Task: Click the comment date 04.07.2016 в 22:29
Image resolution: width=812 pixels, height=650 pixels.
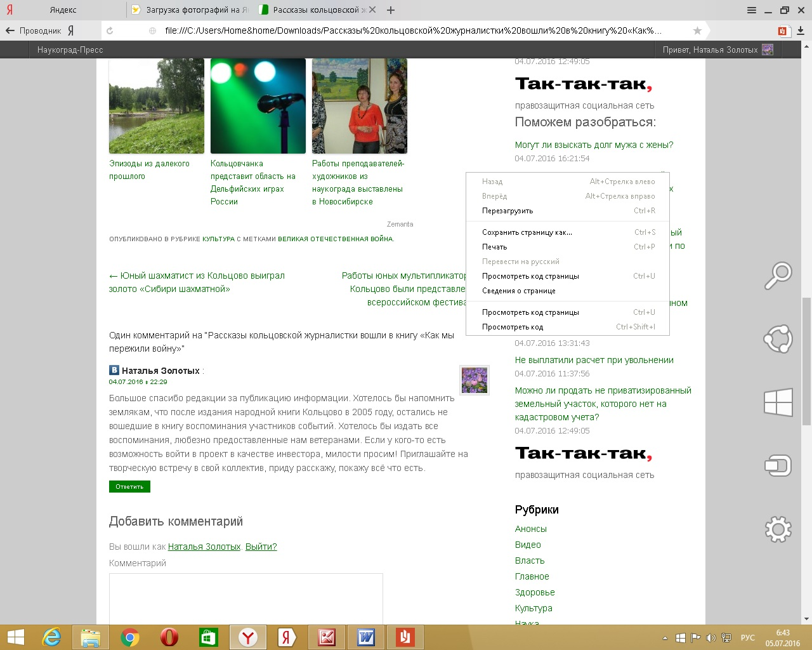Action: pos(138,382)
